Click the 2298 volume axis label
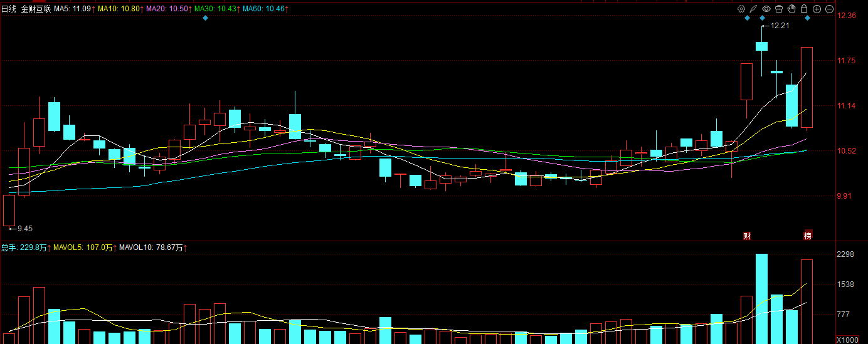Image resolution: width=868 pixels, height=344 pixels. 847,254
